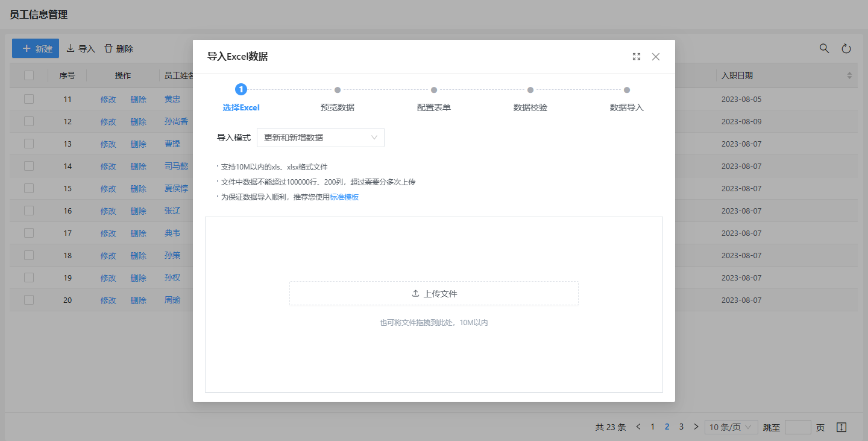Open the 标准模板 link
Screen dimensions: 868x441
[344, 197]
